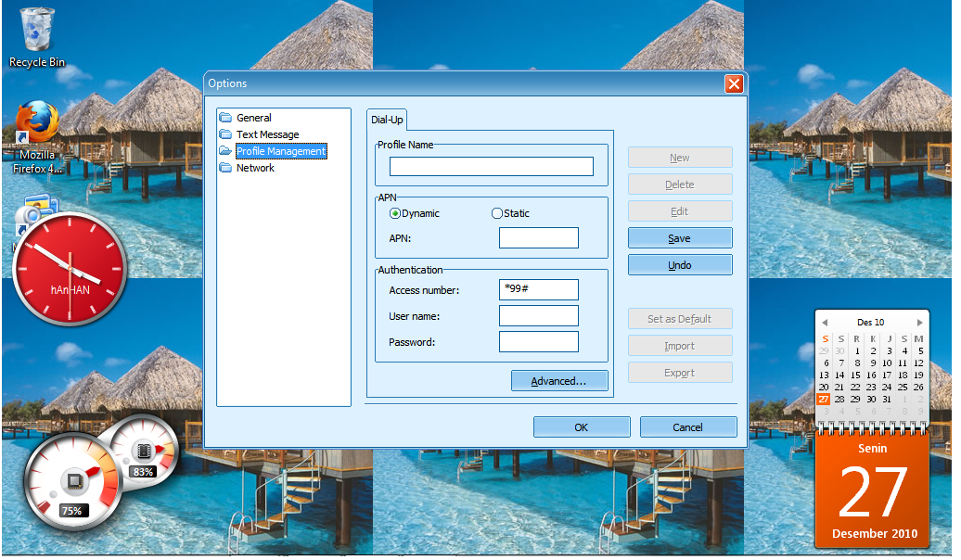
Task: Click the Profile Management folder icon
Action: (x=225, y=151)
